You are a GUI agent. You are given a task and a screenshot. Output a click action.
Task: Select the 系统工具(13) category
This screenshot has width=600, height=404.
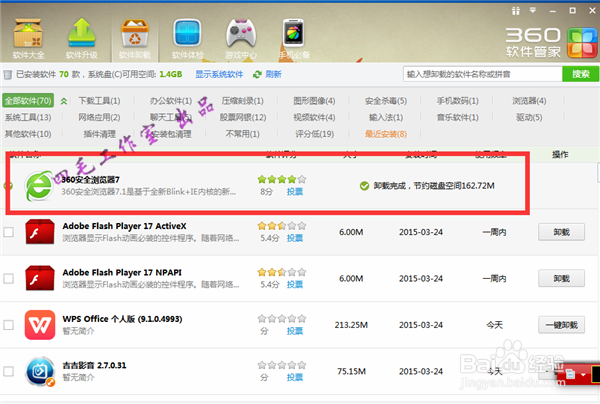(x=28, y=117)
